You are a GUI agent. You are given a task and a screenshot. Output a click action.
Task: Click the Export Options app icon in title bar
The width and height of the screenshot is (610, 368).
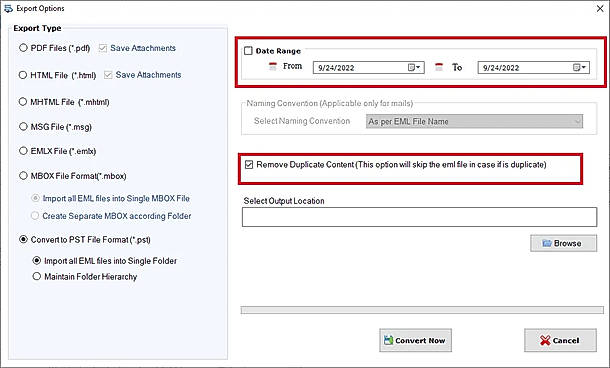pos(8,9)
